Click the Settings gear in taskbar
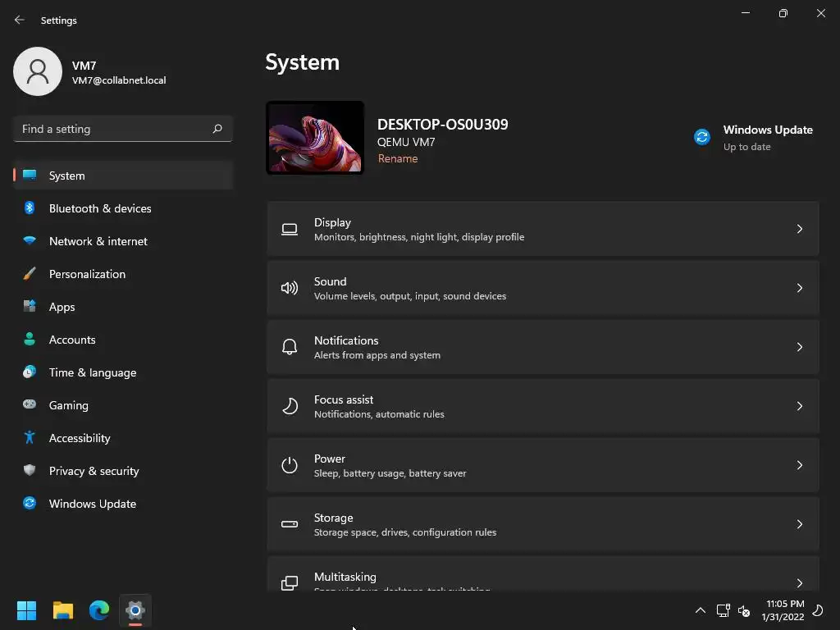Viewport: 840px width, 630px height. point(135,610)
